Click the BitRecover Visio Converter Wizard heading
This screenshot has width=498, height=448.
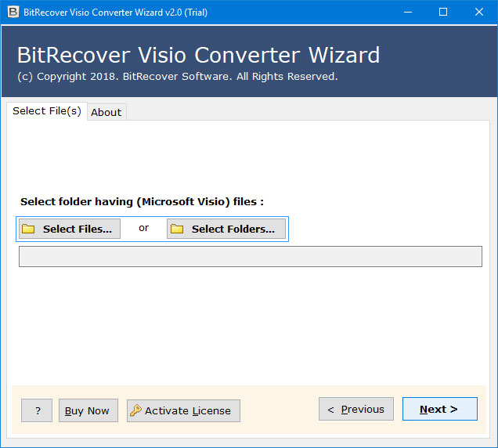click(x=198, y=55)
